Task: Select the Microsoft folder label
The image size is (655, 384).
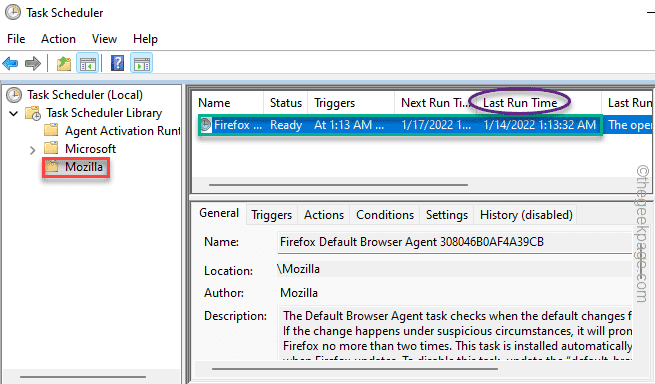Action: [x=90, y=149]
